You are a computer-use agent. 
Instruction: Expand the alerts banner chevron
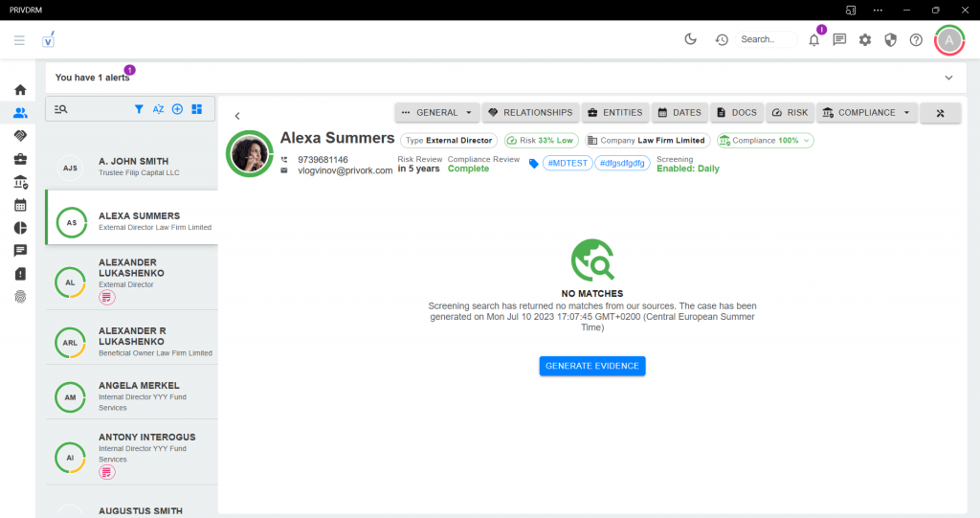coord(948,78)
